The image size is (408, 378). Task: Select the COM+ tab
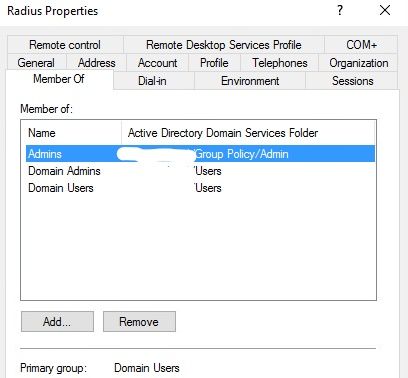click(361, 45)
